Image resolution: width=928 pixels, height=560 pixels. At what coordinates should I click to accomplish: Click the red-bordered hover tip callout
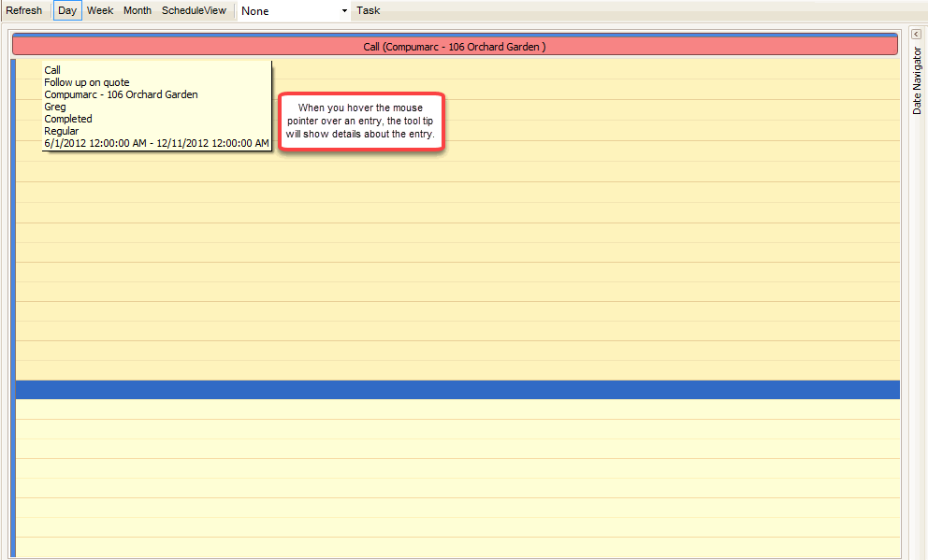coord(361,122)
